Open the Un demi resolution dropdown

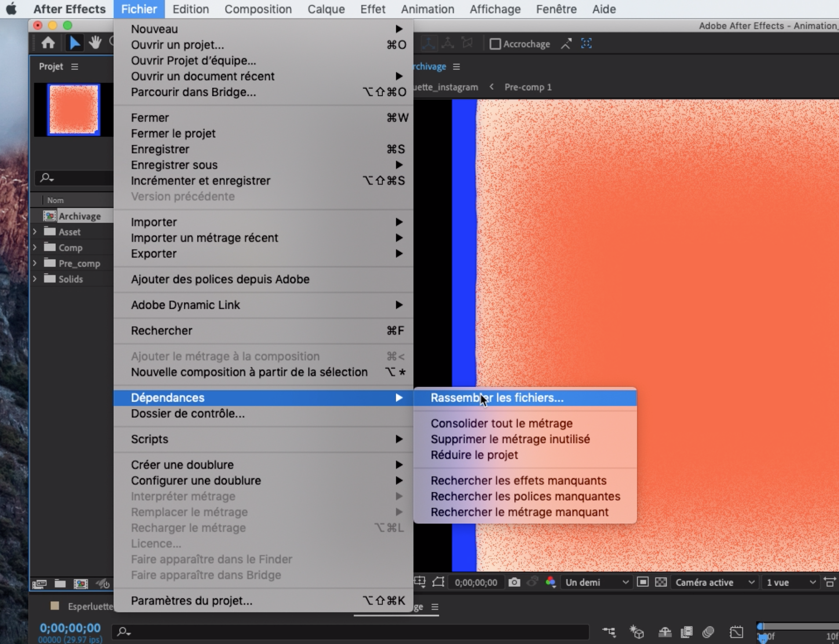pos(597,582)
